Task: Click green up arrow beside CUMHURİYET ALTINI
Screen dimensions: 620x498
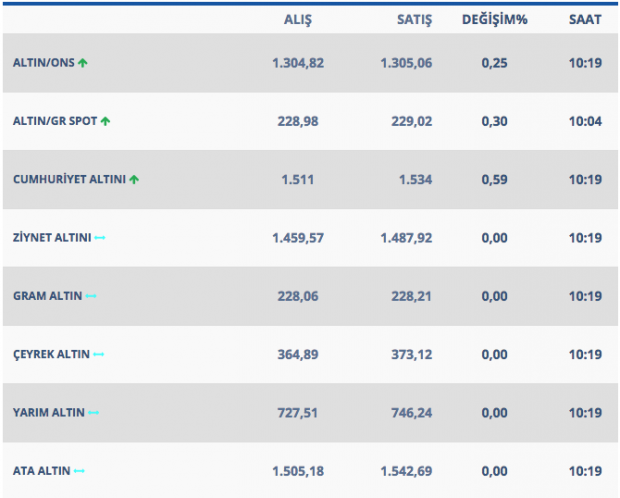Action: click(x=134, y=180)
